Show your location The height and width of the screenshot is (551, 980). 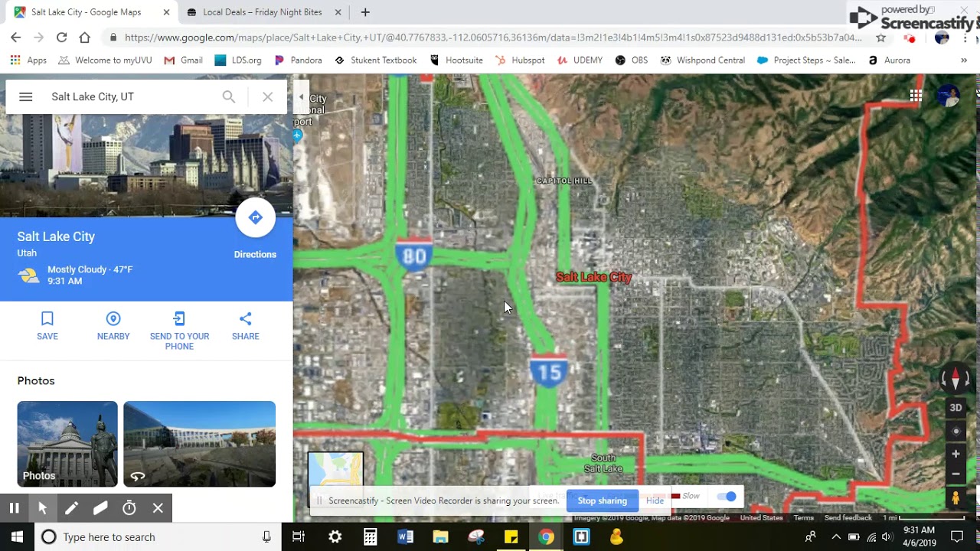tap(955, 432)
